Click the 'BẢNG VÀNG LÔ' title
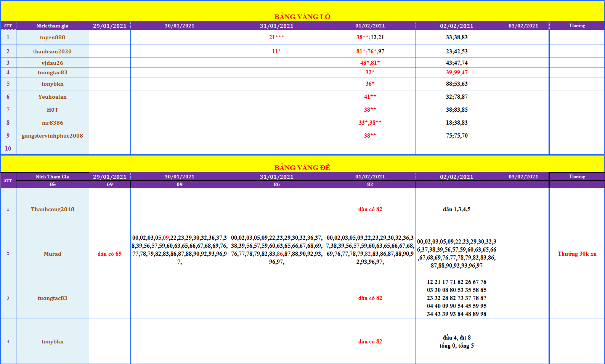 click(302, 17)
